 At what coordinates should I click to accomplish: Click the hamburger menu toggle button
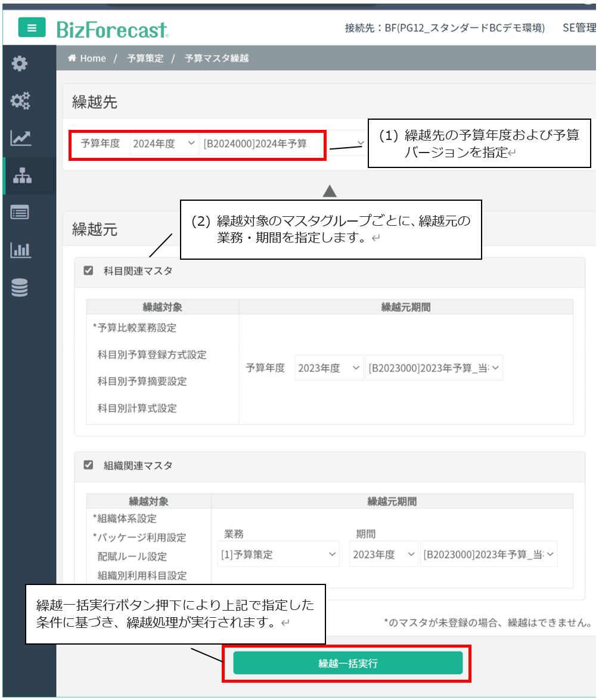tap(32, 27)
